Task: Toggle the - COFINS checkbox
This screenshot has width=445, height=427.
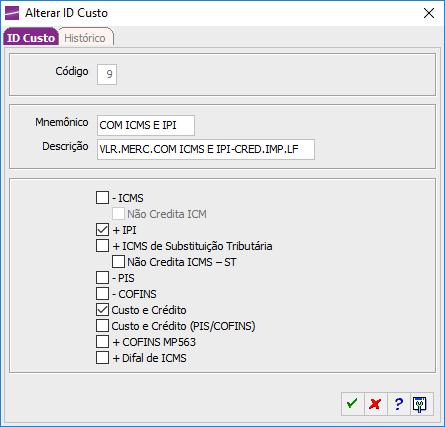Action: (x=102, y=294)
